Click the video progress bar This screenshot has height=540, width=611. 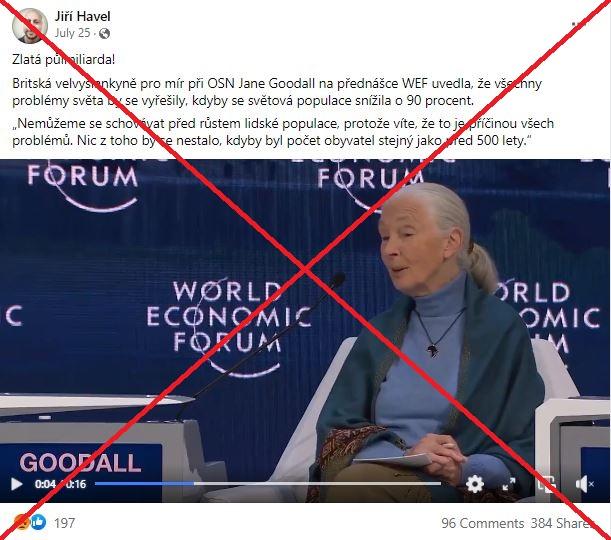(x=268, y=484)
